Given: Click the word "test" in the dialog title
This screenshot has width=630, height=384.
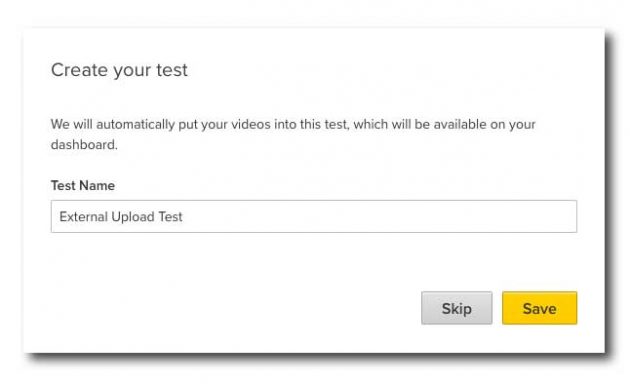Looking at the screenshot, I should 172,70.
